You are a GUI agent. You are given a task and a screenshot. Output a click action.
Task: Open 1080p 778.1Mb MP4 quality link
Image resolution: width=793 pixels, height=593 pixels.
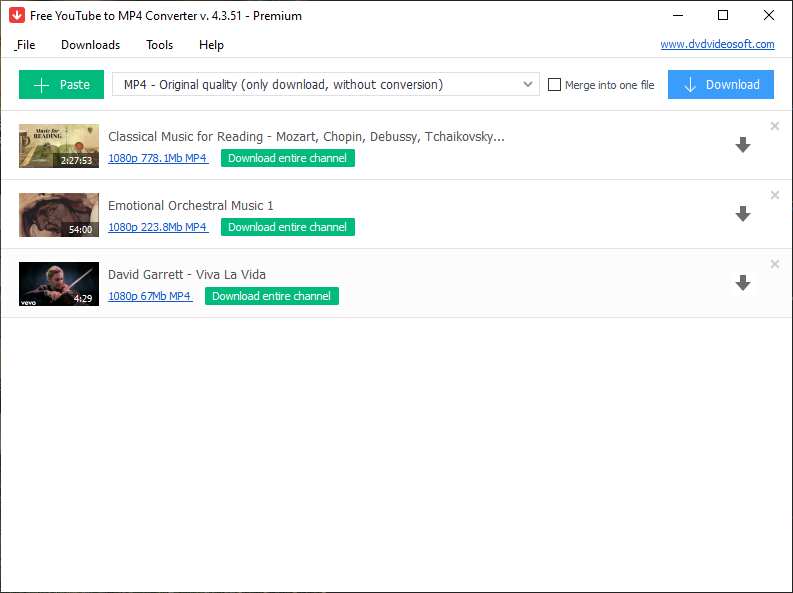click(158, 158)
